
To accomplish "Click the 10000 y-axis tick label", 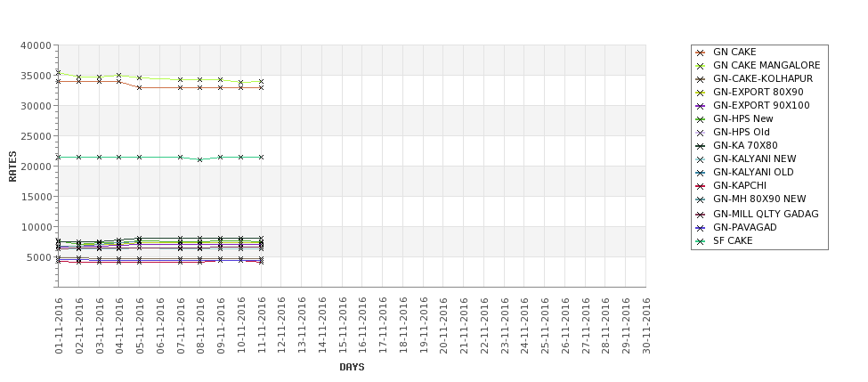I will [x=36, y=227].
